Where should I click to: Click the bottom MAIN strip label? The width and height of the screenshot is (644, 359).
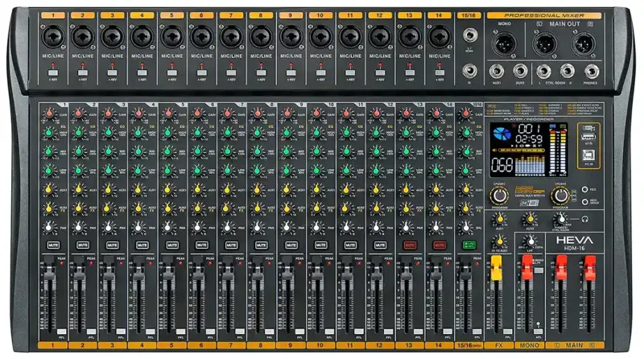(575, 345)
